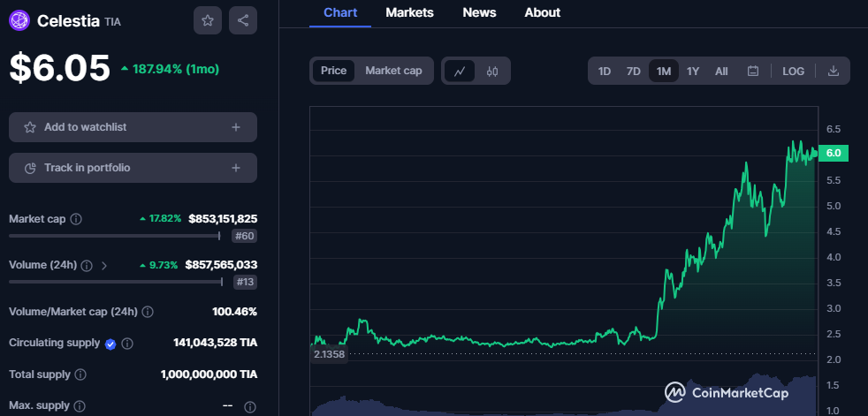Viewport: 868px width, 416px height.
Task: Open the Markets tab
Action: 409,12
